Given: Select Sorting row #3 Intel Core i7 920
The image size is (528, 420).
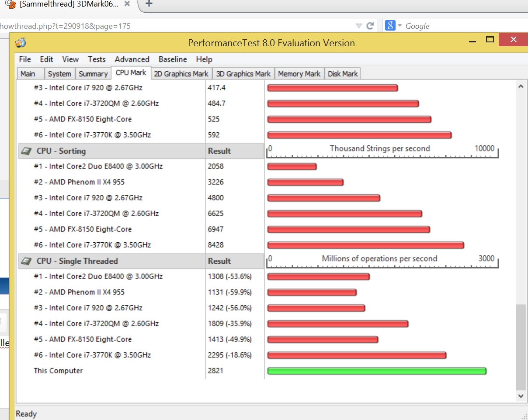Looking at the screenshot, I should 88,198.
